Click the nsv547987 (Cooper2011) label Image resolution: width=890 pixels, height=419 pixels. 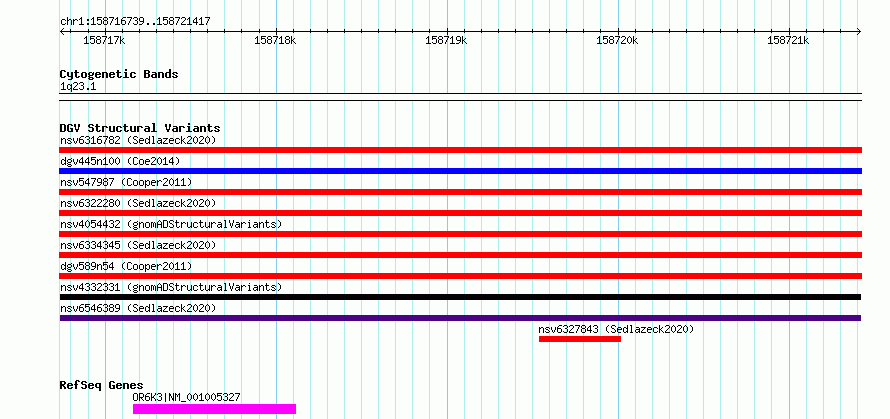point(126,182)
